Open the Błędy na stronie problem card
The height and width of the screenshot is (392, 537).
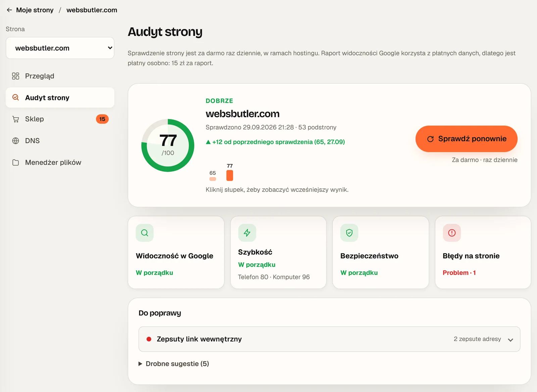tap(483, 253)
